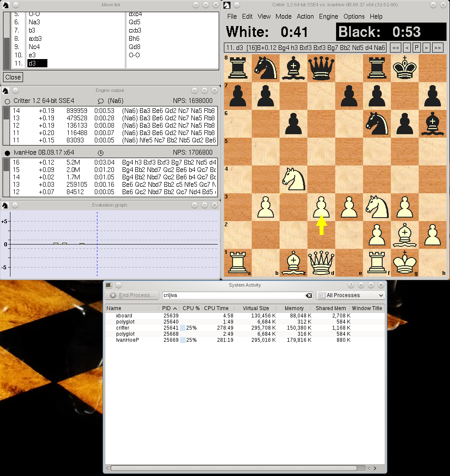Screen dimensions: 450x476
Task: Click System Activity help question mark button
Action: coord(351,285)
